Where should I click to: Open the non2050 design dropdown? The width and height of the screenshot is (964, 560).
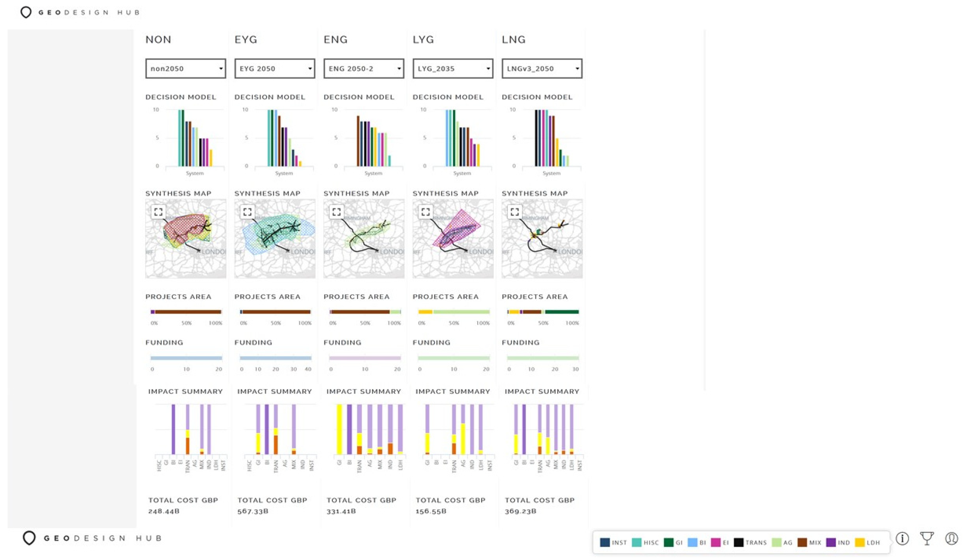(185, 68)
